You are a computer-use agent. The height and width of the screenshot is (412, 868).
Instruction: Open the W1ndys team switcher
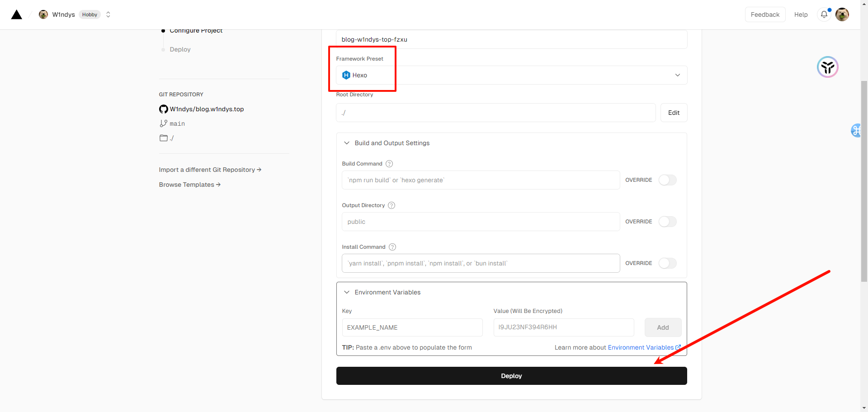[108, 14]
